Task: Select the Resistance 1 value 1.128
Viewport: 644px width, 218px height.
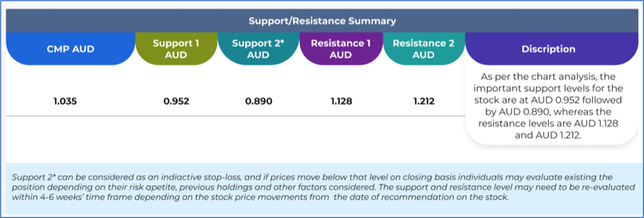Action: [341, 102]
